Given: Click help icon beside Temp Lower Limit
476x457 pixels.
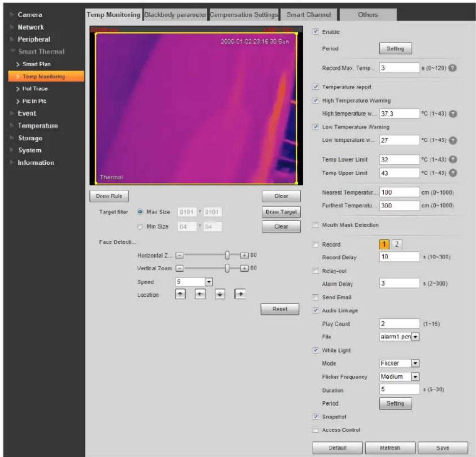Looking at the screenshot, I should pyautogui.click(x=453, y=159).
